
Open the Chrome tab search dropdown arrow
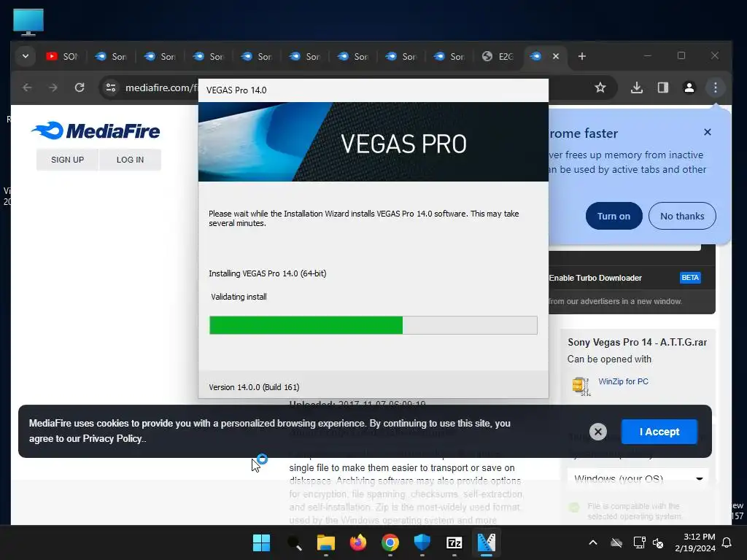tap(26, 56)
